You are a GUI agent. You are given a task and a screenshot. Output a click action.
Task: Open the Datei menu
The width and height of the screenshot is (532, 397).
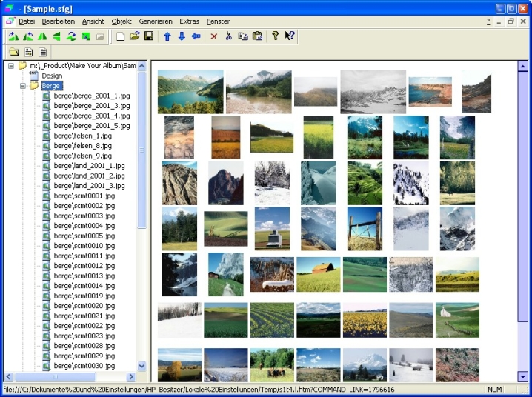coord(27,21)
